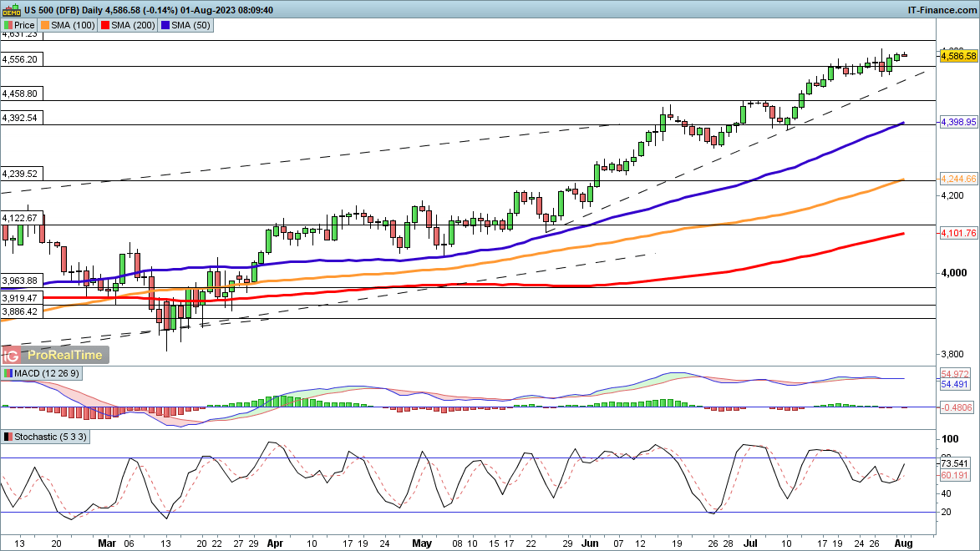Select the SMA (200) legend button
The image size is (980, 551).
[128, 26]
